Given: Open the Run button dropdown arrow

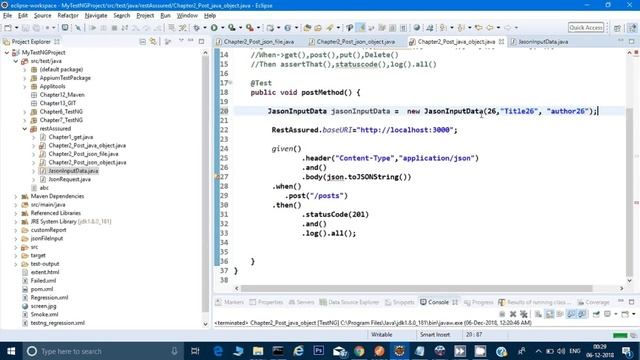Looking at the screenshot, I should pyautogui.click(x=222, y=28).
